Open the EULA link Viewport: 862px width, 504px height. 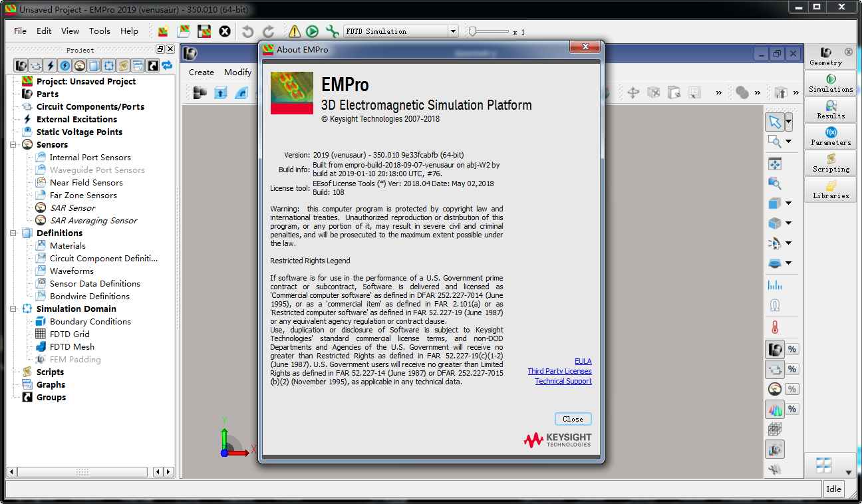583,361
